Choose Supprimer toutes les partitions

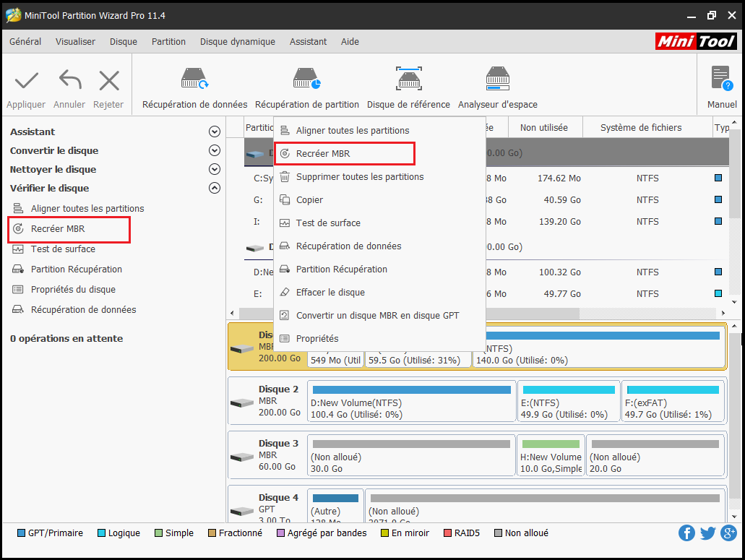pyautogui.click(x=379, y=177)
